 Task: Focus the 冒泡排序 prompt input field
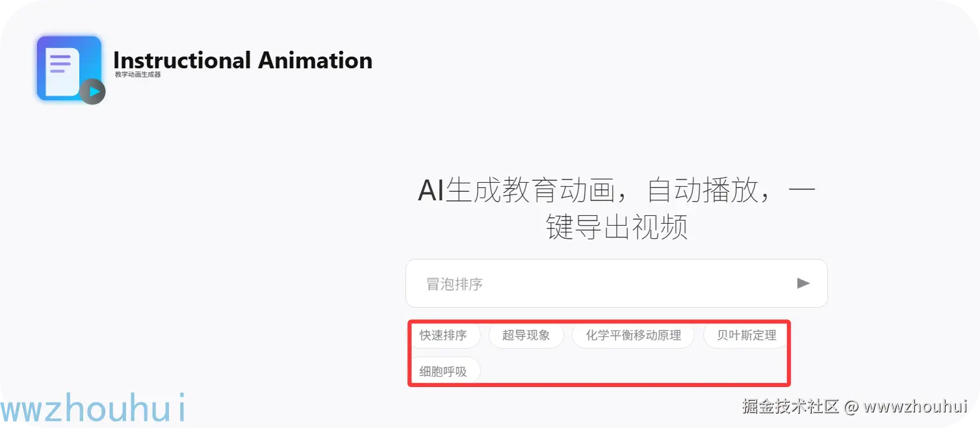point(598,284)
